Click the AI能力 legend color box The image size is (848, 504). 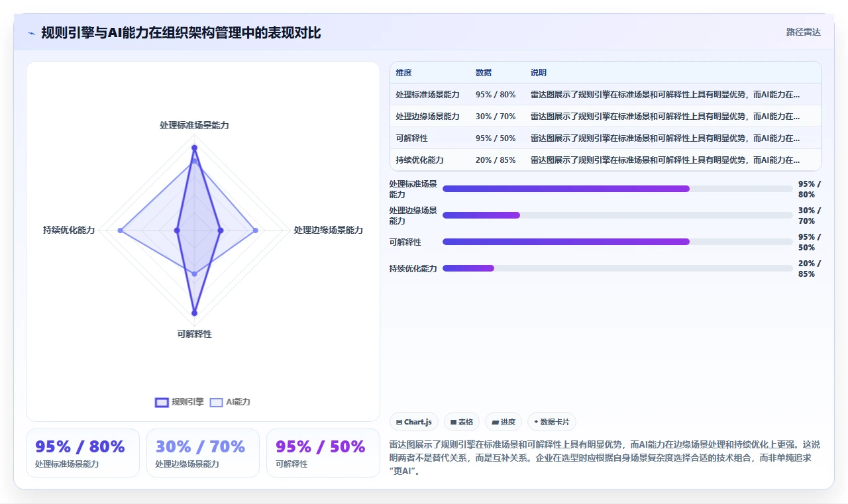point(216,402)
